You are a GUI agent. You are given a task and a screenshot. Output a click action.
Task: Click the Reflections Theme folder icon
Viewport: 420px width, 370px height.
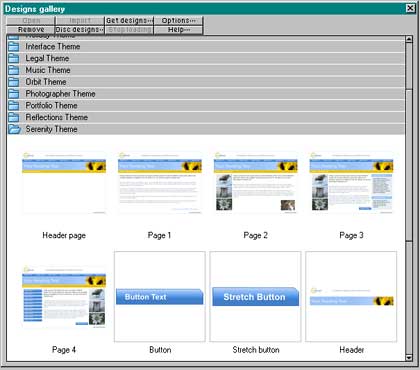click(x=13, y=117)
